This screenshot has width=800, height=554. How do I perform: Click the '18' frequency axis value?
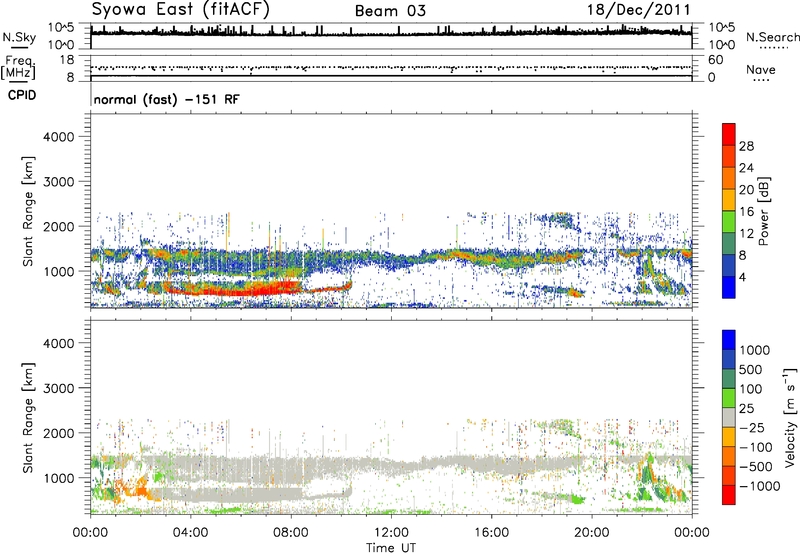click(67, 60)
